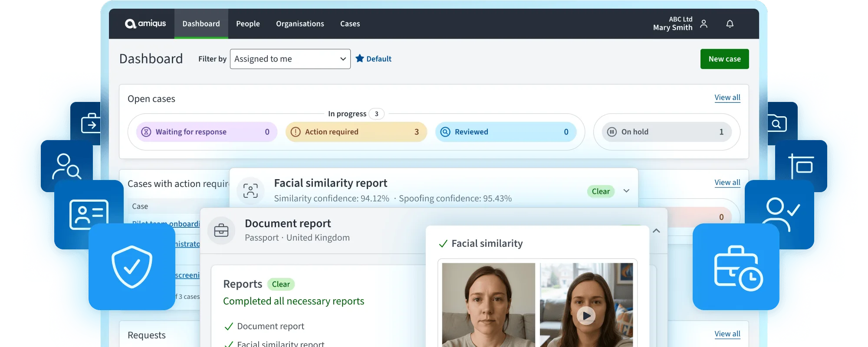The image size is (868, 347).
Task: Switch to the Dashboard tab
Action: (201, 24)
